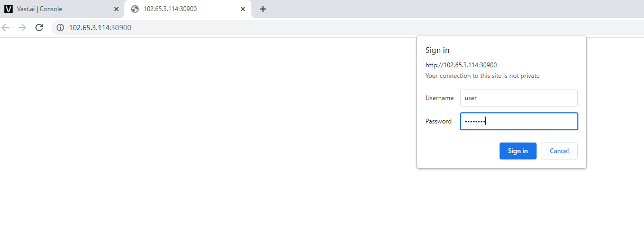Screen dimensions: 644x240
Task: Click the globe favicon on the active tab
Action: 135,9
